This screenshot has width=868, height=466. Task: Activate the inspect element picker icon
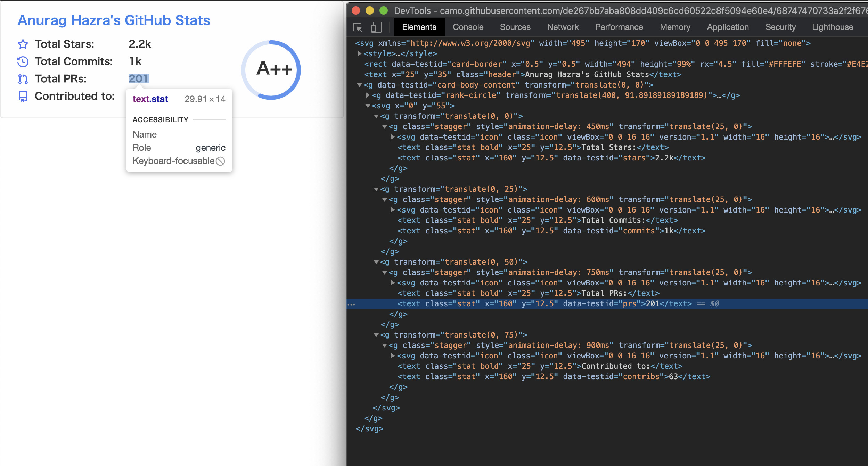358,27
